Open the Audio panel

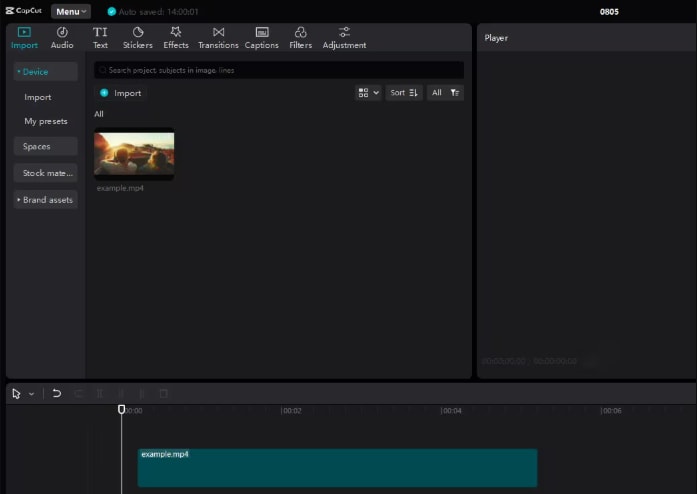62,38
